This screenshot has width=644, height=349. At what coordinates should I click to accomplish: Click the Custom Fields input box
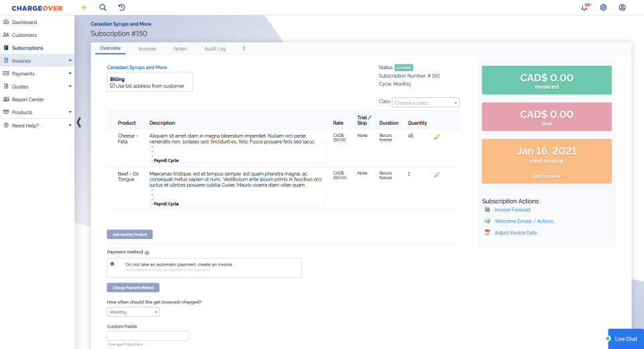(x=148, y=336)
